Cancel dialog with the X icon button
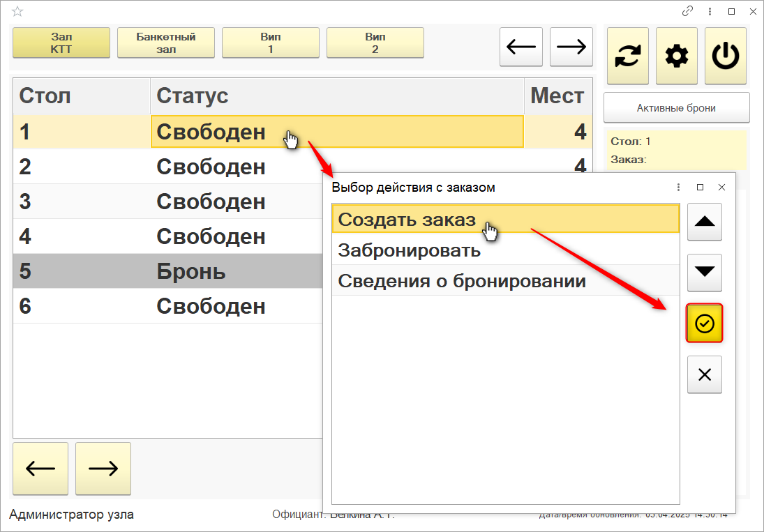 coord(705,375)
